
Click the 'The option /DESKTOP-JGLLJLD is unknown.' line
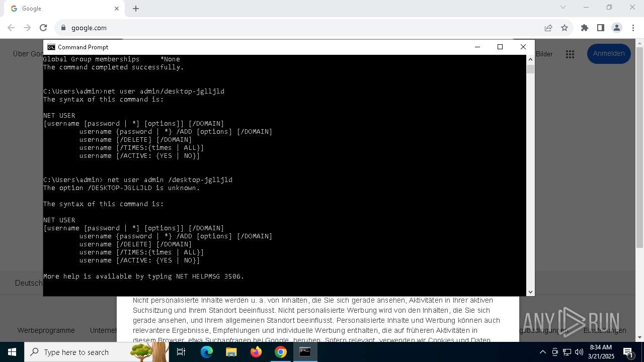click(121, 188)
